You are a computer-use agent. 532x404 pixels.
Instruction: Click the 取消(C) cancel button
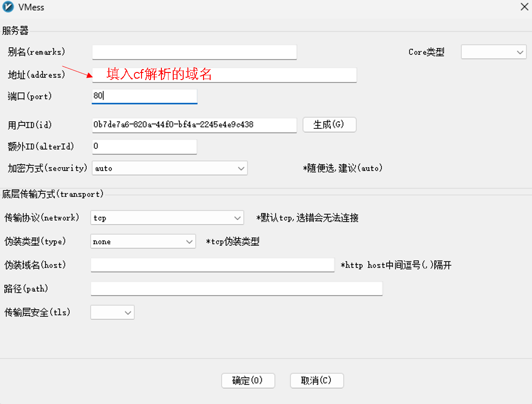tap(317, 380)
